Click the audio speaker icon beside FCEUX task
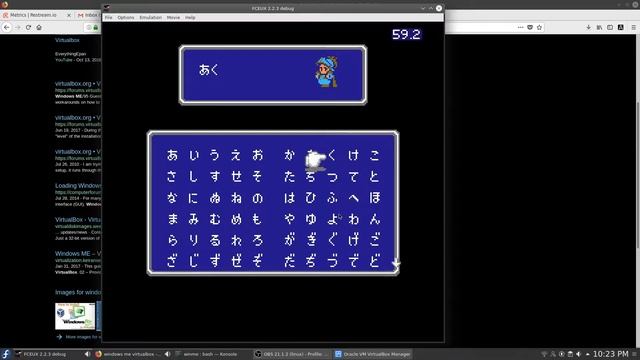The image size is (640, 360). pyautogui.click(x=87, y=354)
